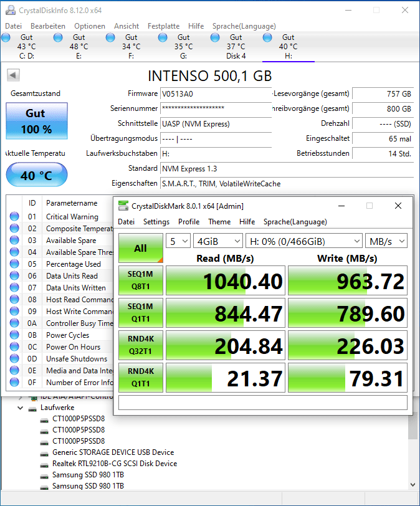Open Datei menu in CrystalDiskInfo
The width and height of the screenshot is (420, 506).
tap(14, 26)
